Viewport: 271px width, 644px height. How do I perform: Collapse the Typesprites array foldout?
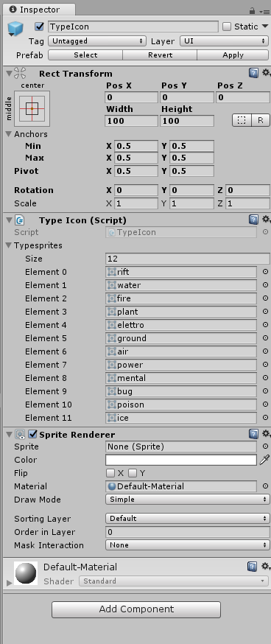pyautogui.click(x=9, y=245)
